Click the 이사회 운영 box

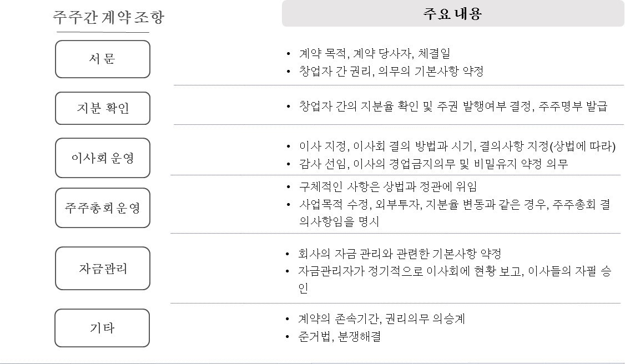coord(103,158)
